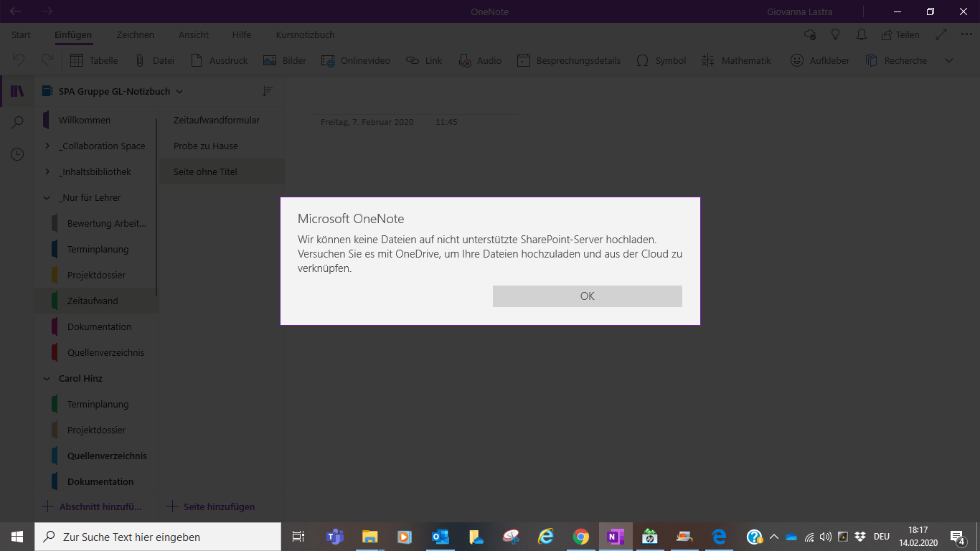The height and width of the screenshot is (551, 980).
Task: Open the Zeitaufwand section
Action: pos(96,301)
